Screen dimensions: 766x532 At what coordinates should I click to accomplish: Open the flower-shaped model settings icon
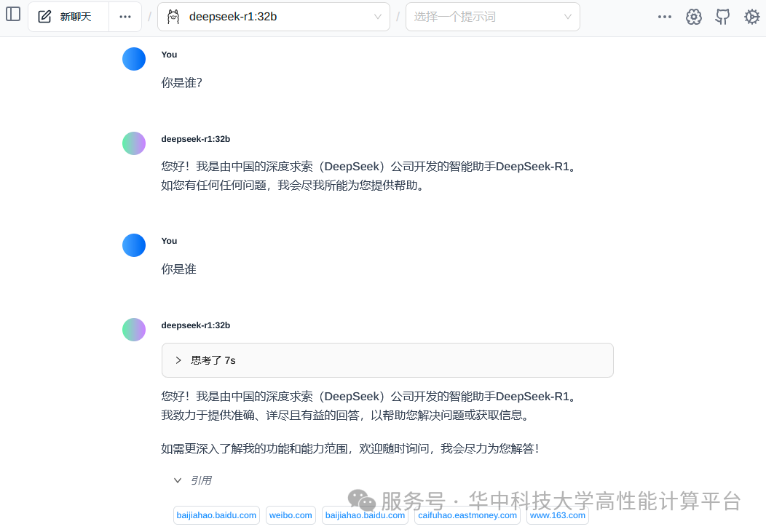pos(694,17)
